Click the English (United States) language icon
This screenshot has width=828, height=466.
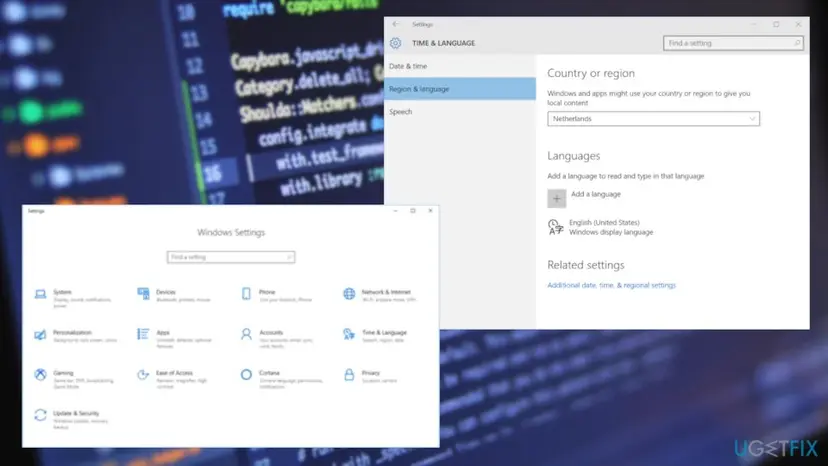(556, 227)
